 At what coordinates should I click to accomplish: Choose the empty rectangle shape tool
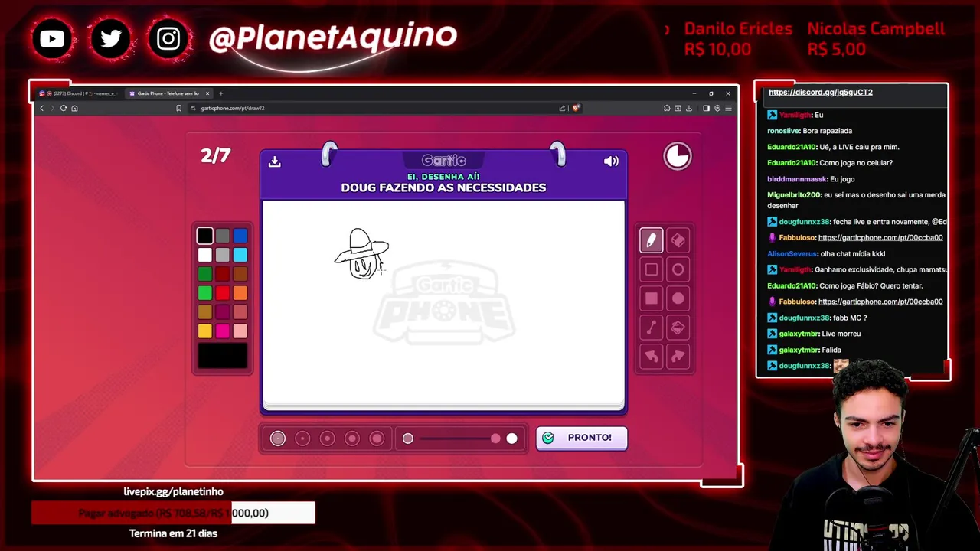tap(651, 269)
